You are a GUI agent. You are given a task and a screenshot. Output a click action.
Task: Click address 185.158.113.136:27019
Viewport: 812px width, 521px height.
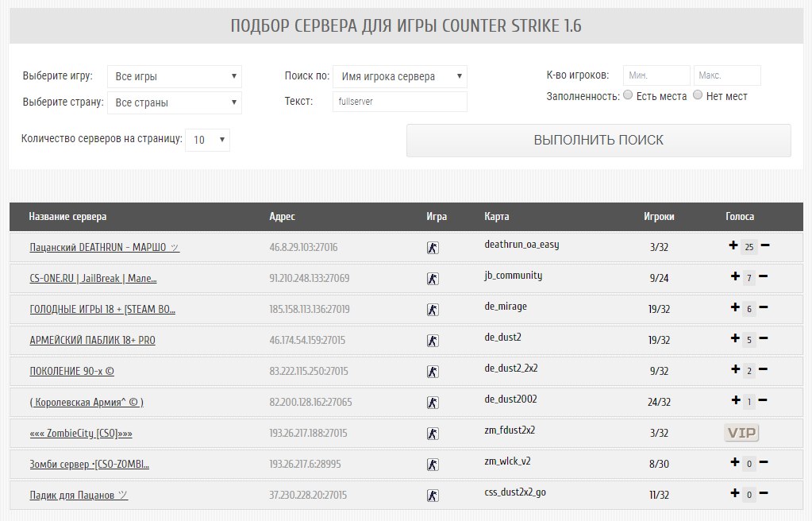309,310
